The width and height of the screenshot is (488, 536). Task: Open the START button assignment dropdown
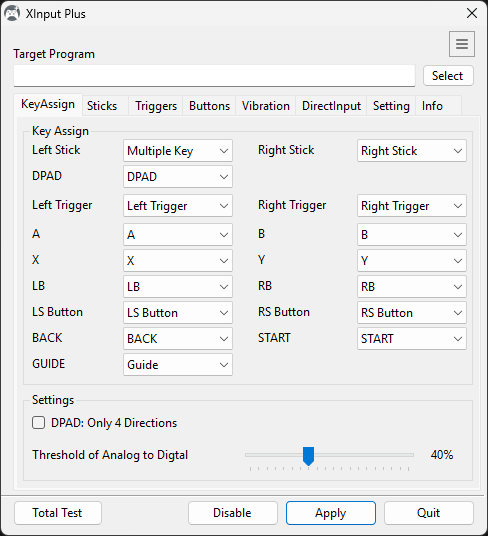coord(412,338)
